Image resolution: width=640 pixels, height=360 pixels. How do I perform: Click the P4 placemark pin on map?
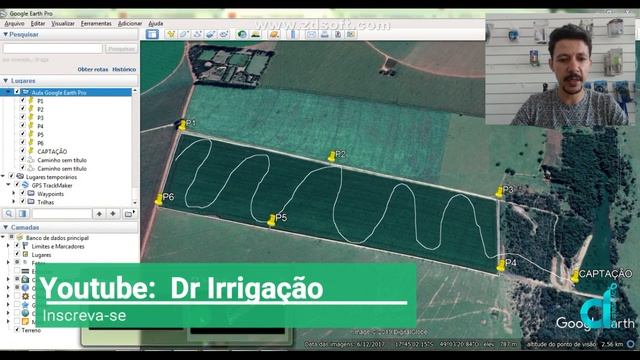coord(501,266)
